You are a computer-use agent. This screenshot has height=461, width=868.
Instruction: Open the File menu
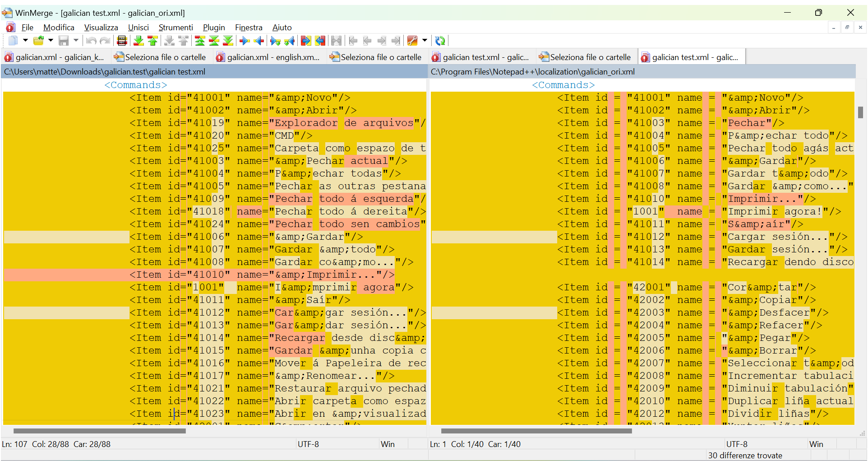[28, 28]
